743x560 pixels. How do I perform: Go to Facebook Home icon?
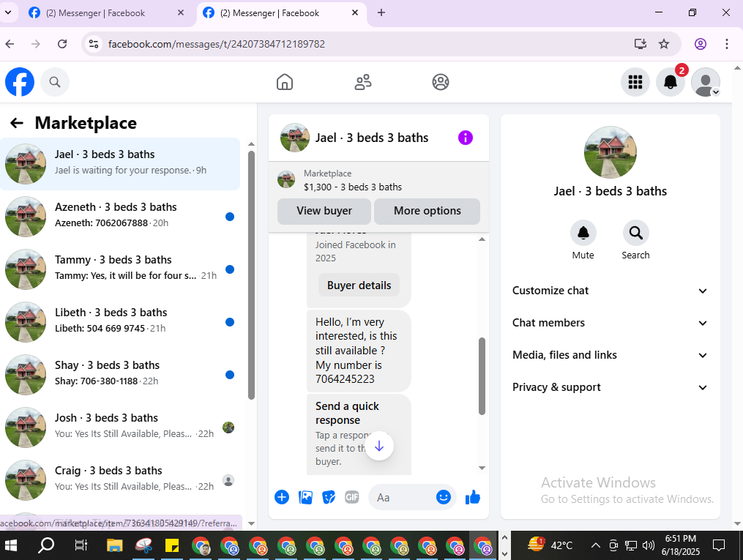tap(285, 82)
